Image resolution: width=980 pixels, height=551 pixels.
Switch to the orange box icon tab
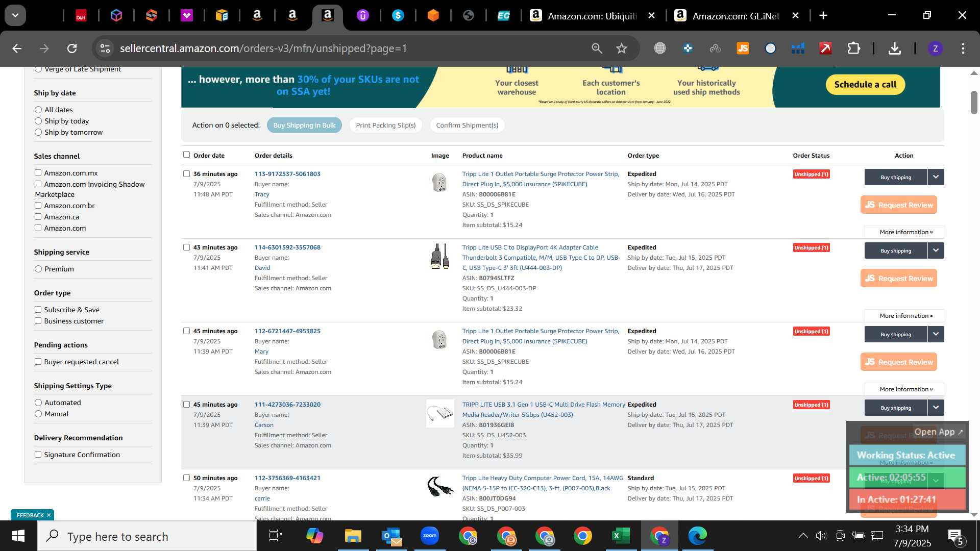433,16
